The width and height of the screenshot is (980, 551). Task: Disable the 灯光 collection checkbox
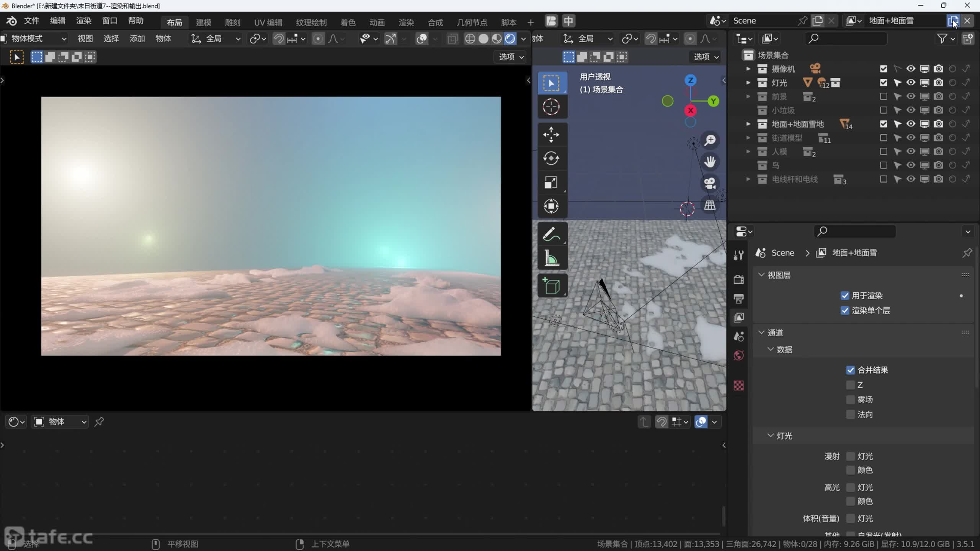883,83
